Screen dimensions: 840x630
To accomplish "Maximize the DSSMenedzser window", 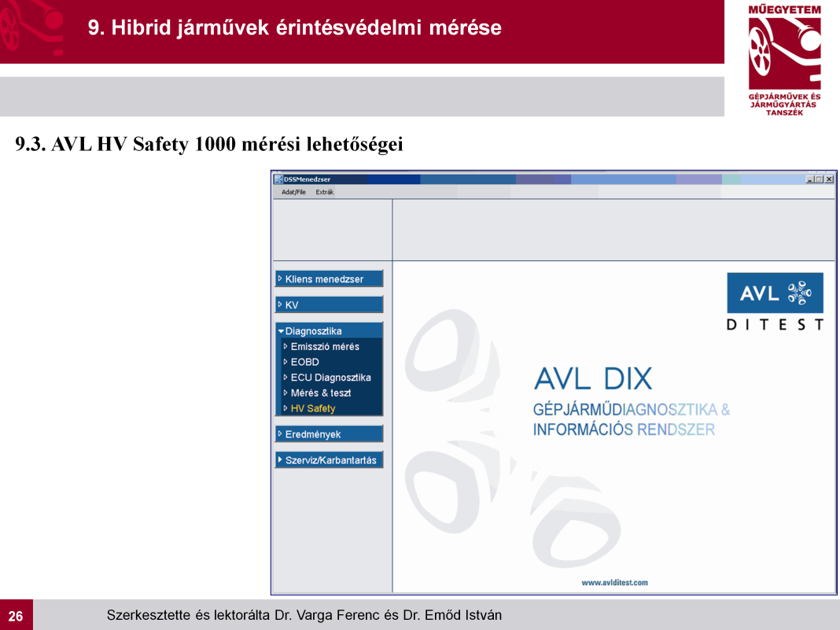I will click(x=819, y=179).
